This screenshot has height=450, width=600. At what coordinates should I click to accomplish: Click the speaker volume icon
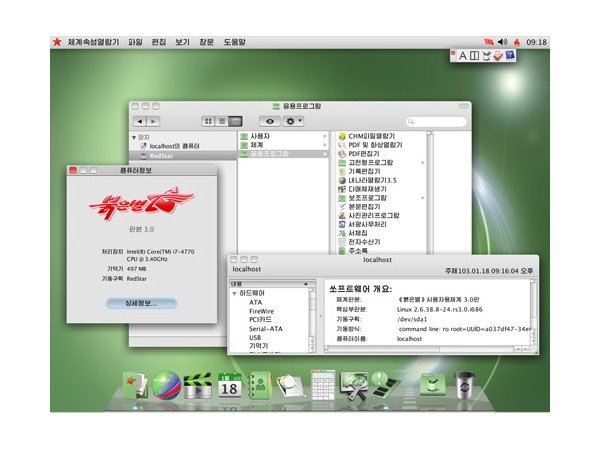(x=502, y=42)
